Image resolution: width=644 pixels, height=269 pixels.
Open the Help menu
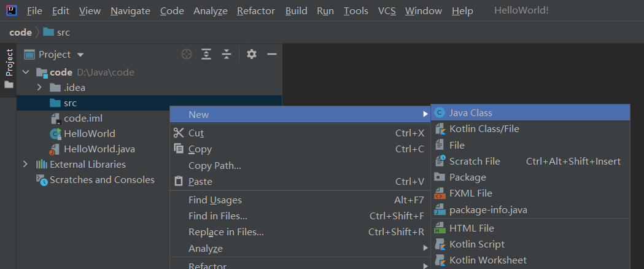[x=462, y=10]
